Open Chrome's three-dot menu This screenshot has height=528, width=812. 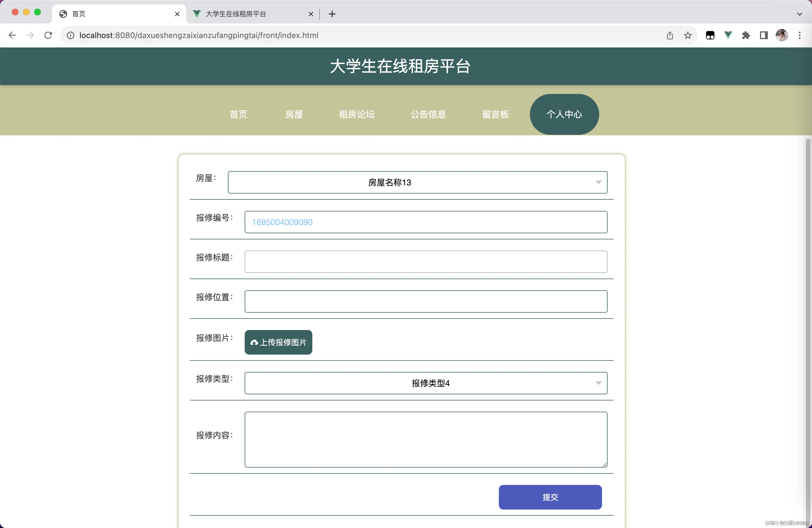pos(800,35)
